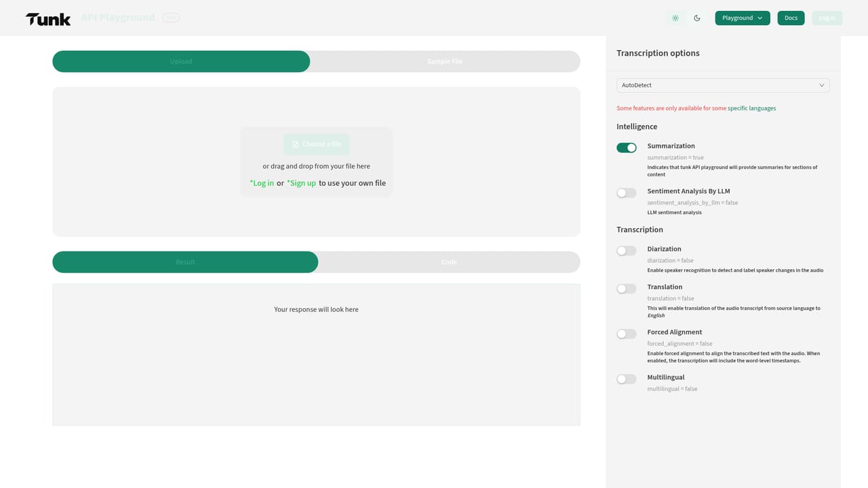Viewport: 868px width, 488px height.
Task: Switch to light mode with the sun icon
Action: point(675,18)
